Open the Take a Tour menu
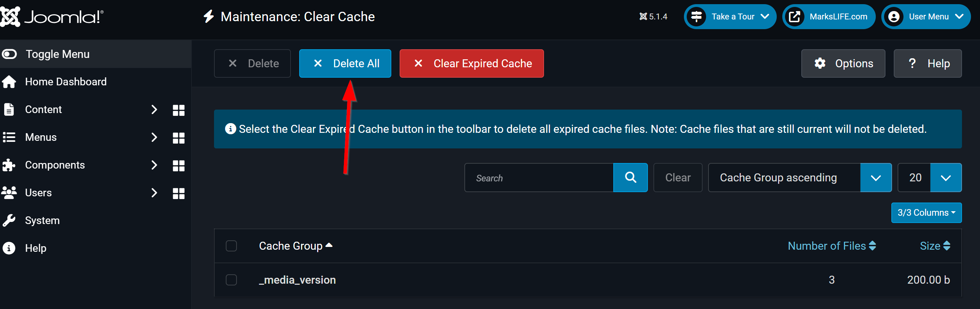980x309 pixels. click(x=730, y=17)
